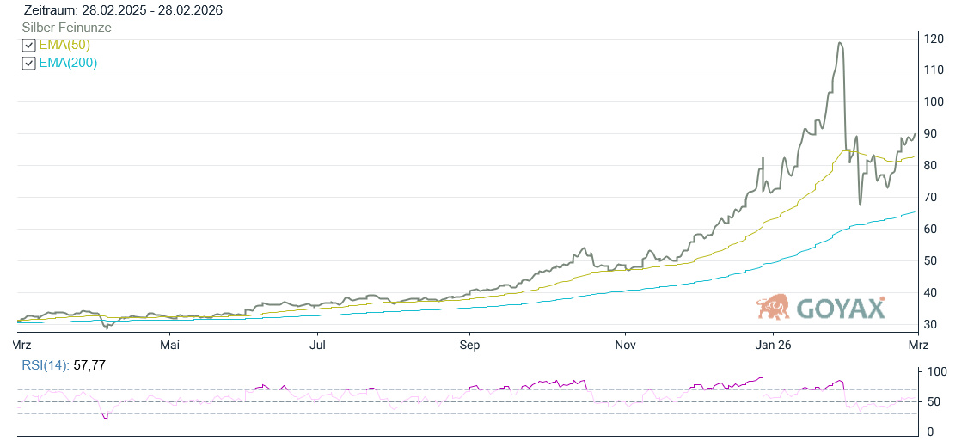Click the RSI axis 50 level label
Screen dimensions: 980x441
coord(931,401)
